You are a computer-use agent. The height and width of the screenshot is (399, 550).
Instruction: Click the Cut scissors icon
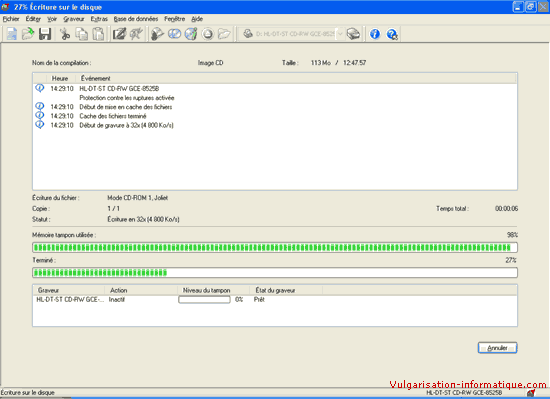click(x=65, y=34)
